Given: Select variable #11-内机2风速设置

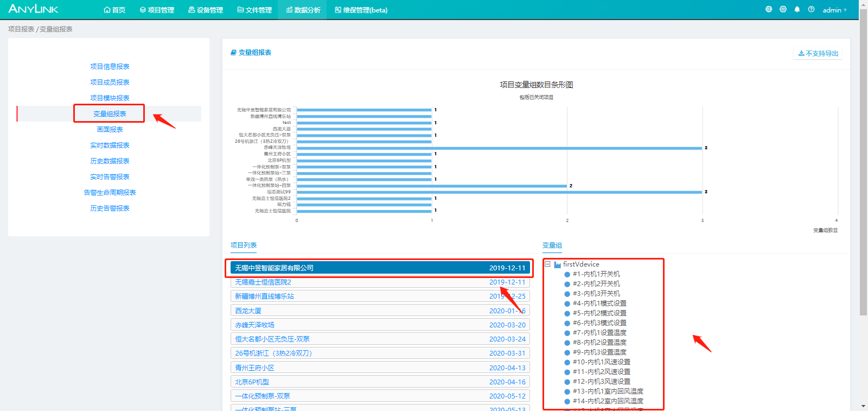Looking at the screenshot, I should (602, 372).
